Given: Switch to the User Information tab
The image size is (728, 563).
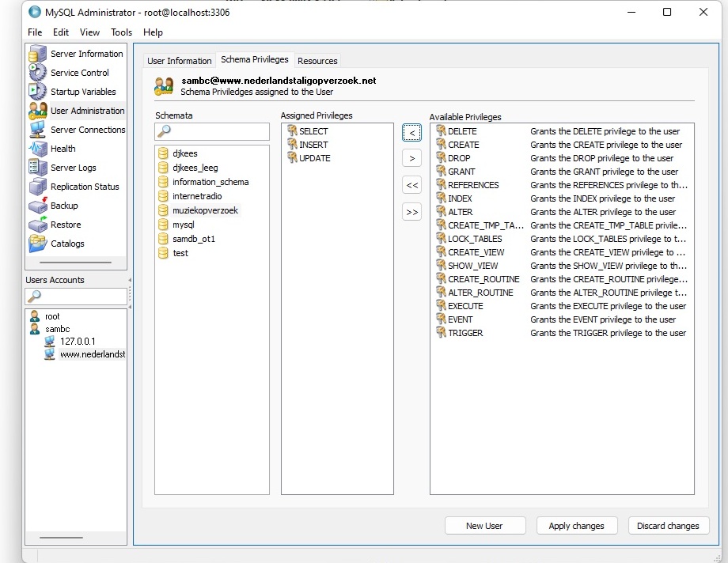Looking at the screenshot, I should (180, 61).
